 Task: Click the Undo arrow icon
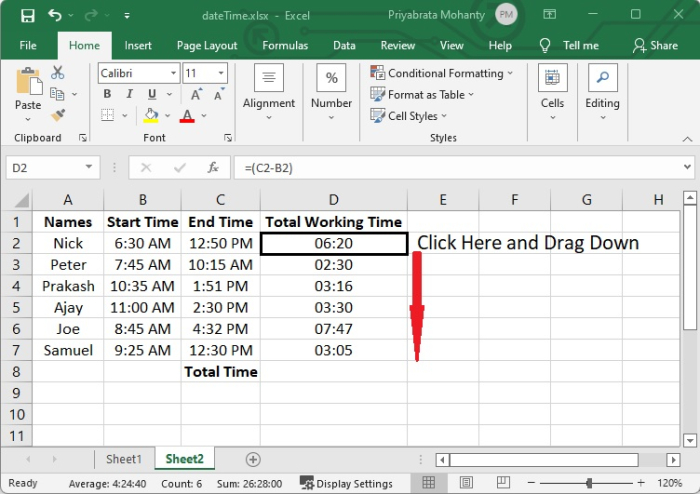point(55,16)
